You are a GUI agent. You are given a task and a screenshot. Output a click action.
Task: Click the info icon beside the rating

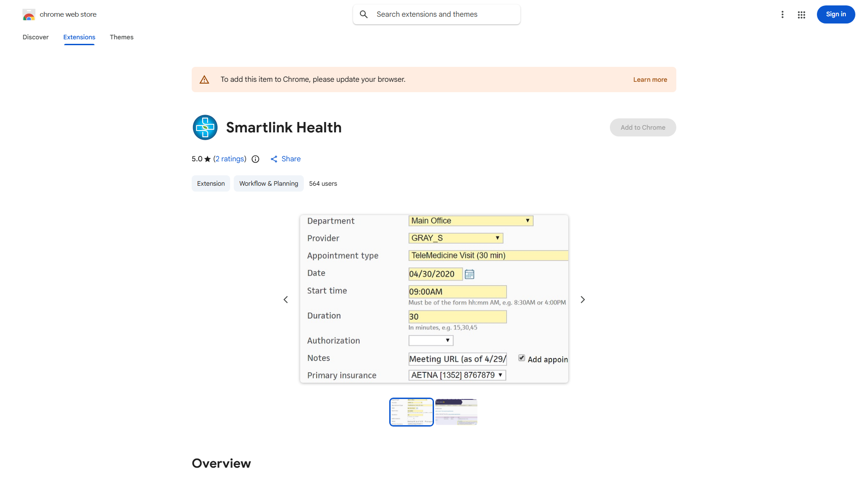255,159
